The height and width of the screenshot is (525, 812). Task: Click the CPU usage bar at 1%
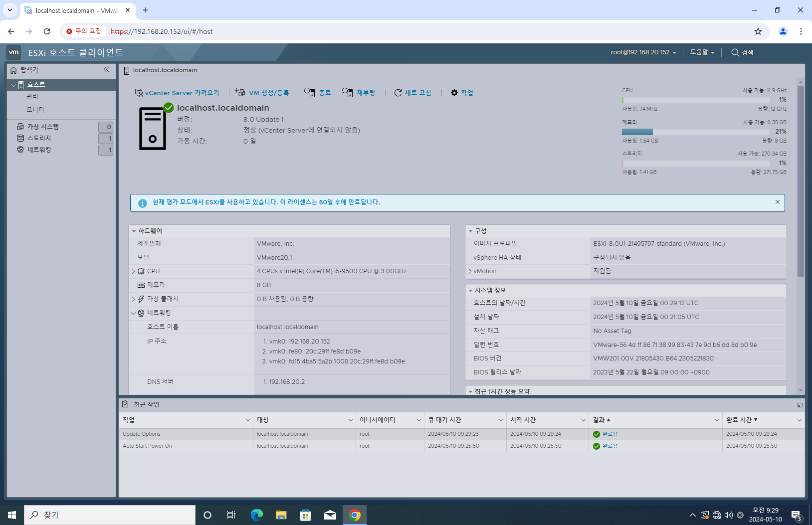[x=697, y=100]
